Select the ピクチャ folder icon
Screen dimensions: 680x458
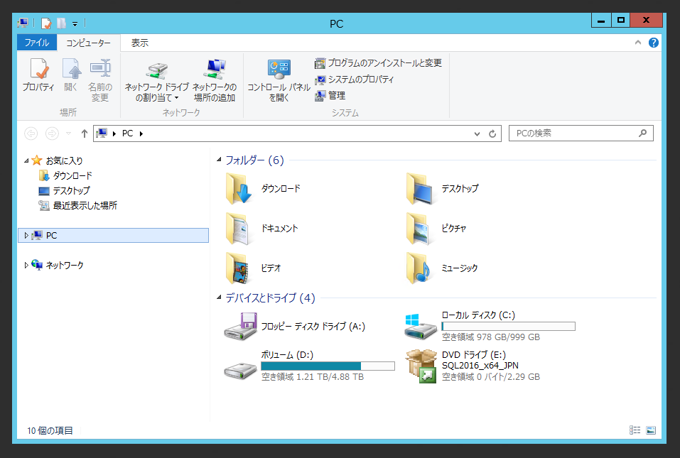click(419, 229)
